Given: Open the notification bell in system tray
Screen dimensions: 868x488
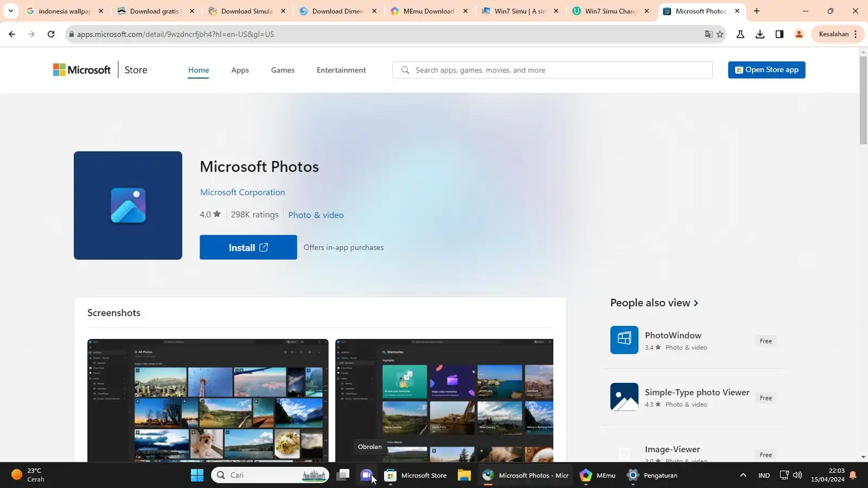Looking at the screenshot, I should 853,476.
